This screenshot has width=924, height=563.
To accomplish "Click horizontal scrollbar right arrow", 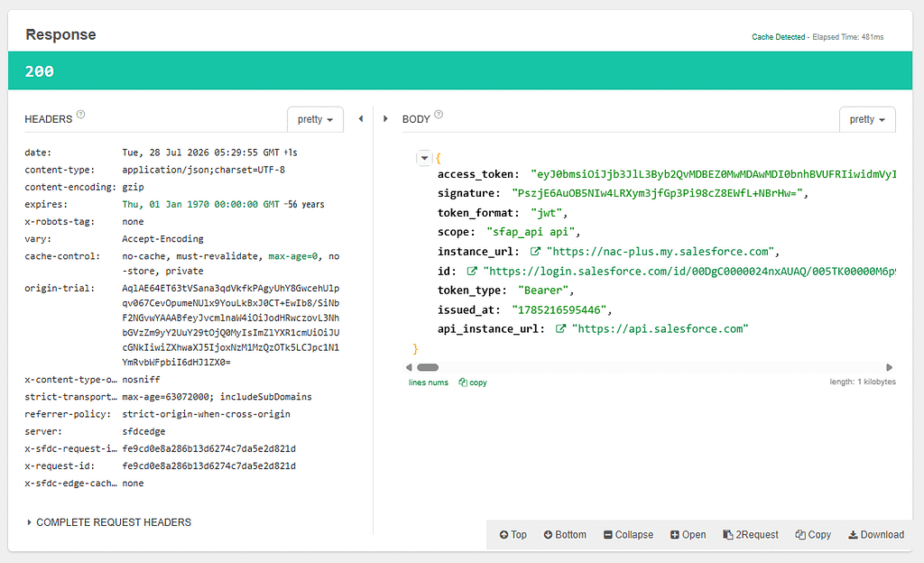I will (889, 367).
